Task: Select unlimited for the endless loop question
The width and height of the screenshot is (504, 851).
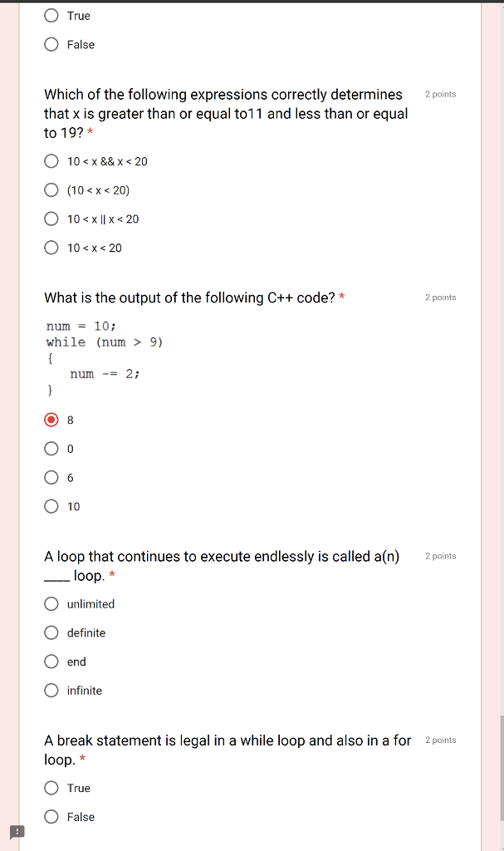Action: [51, 603]
